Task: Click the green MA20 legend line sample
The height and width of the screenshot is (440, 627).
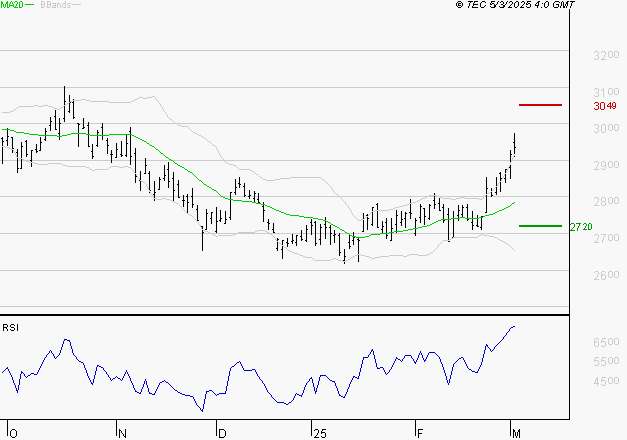Action: click(29, 5)
